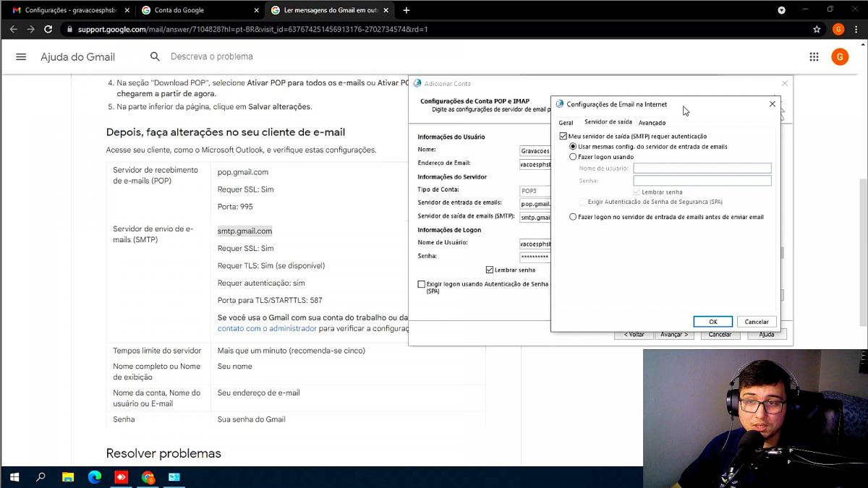Switch to the Servidor de saída tab
The height and width of the screenshot is (488, 868).
(x=608, y=122)
